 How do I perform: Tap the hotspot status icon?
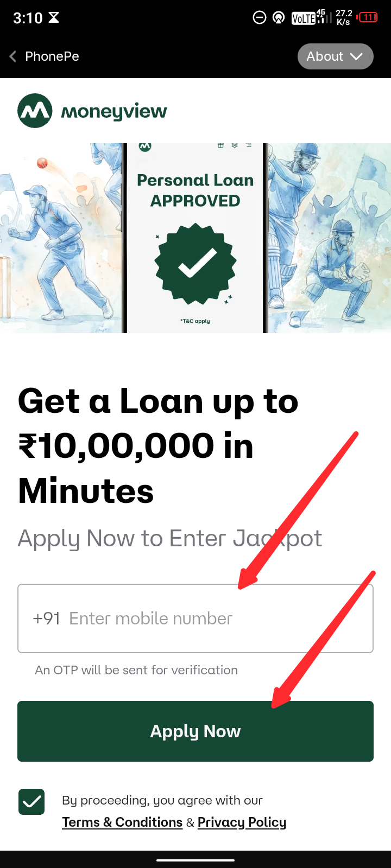click(279, 18)
